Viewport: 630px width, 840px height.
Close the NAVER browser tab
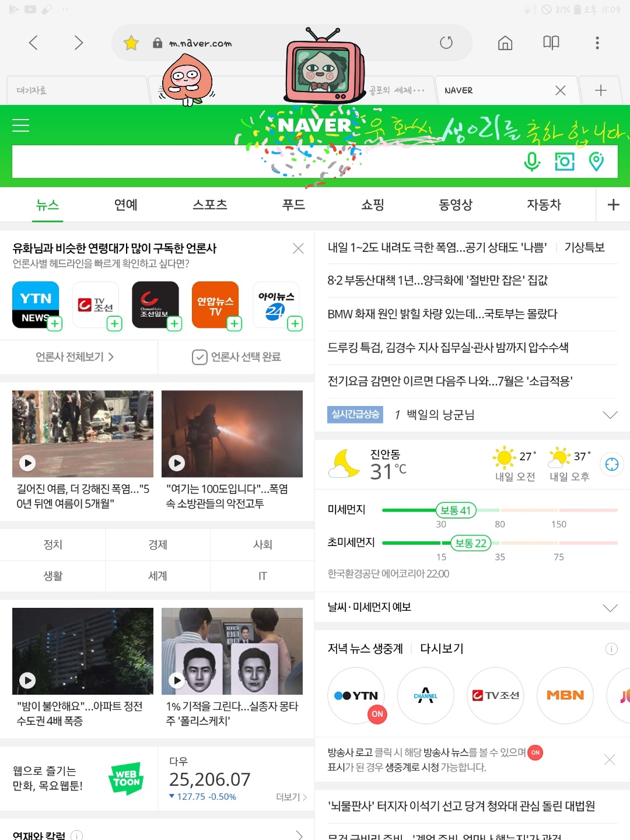561,90
